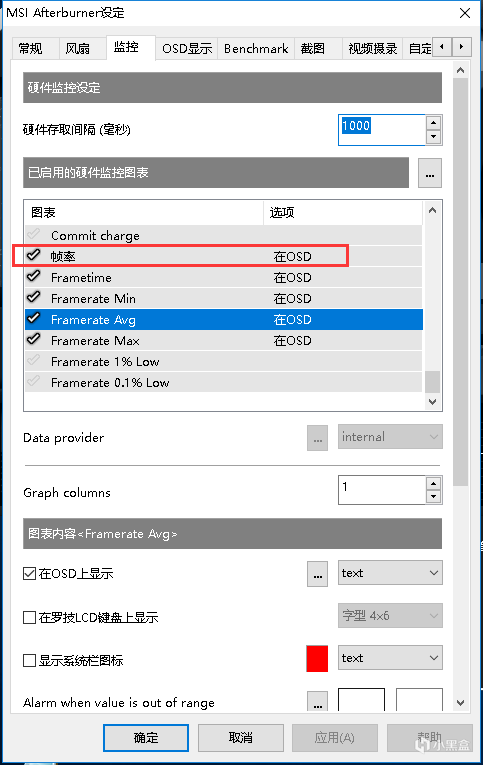Viewport: 483px width, 765px height.
Task: Open the red tray icon color swatch
Action: 317,658
